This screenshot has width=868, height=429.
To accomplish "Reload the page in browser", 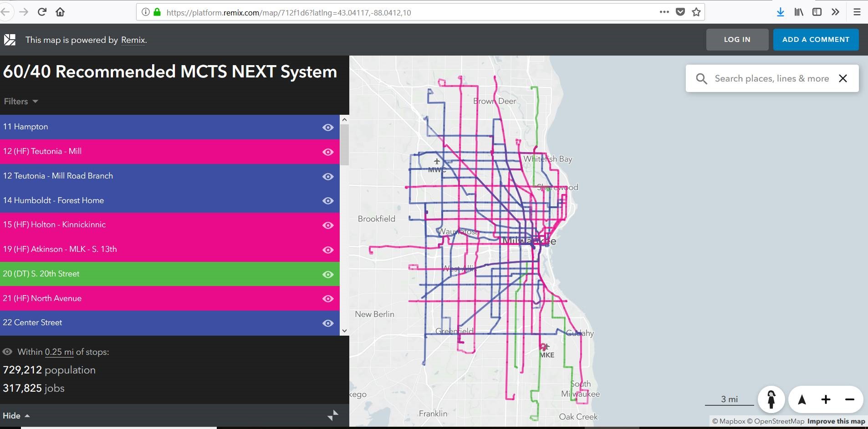I will coord(42,12).
